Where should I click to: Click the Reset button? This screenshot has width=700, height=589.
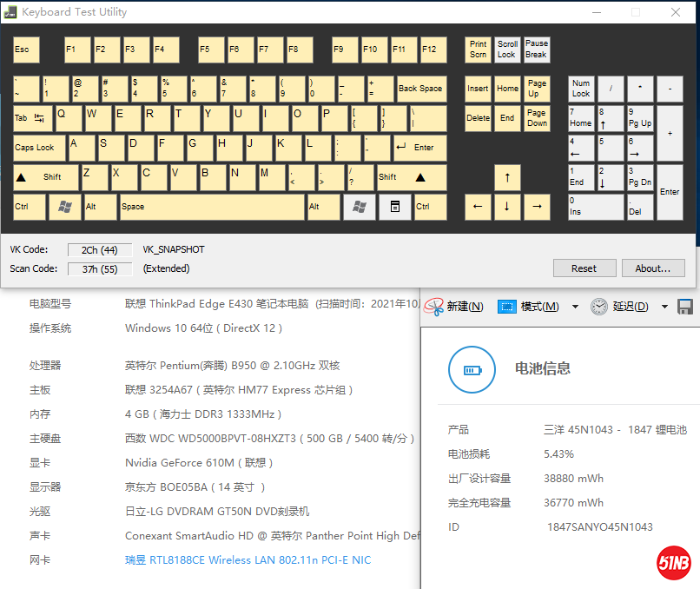[x=584, y=268]
